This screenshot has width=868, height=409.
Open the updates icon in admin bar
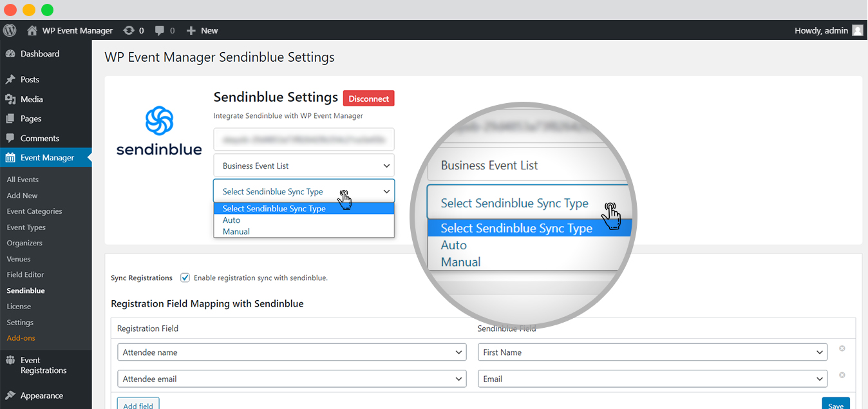[x=129, y=30]
